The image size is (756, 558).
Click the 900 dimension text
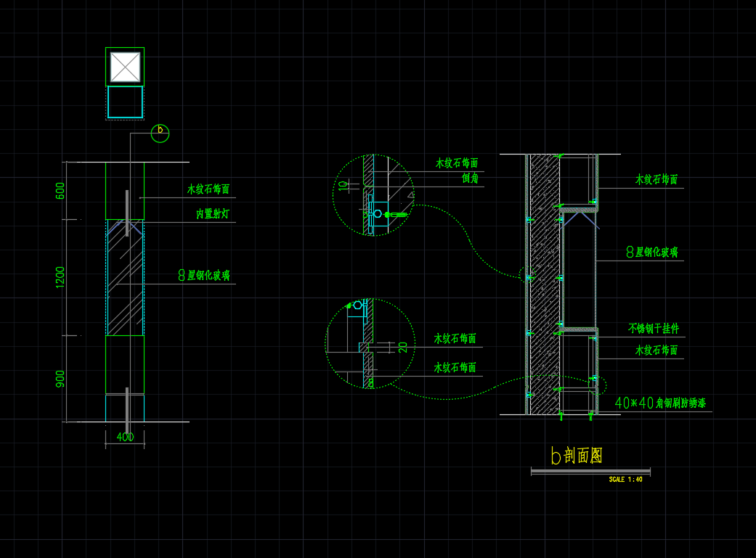(x=60, y=379)
